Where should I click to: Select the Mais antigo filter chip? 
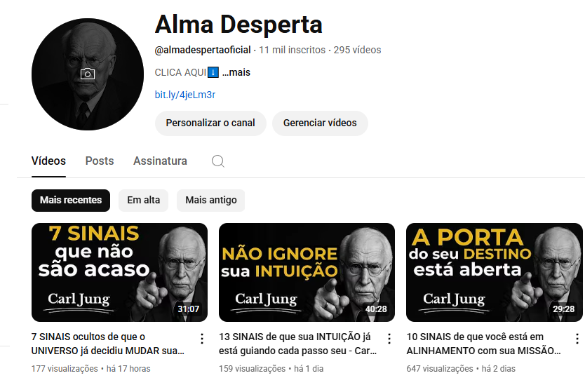[x=211, y=201]
